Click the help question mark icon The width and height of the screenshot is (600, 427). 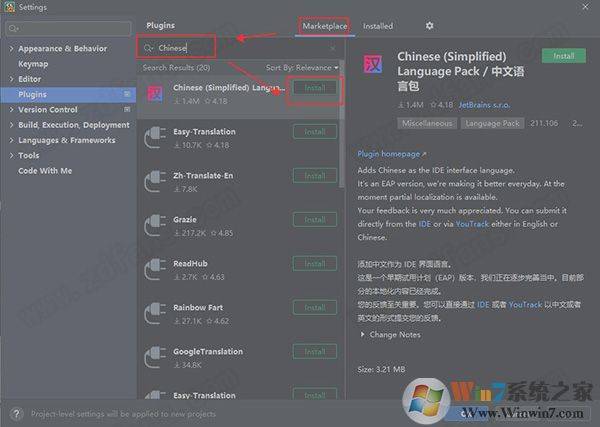coord(16,414)
